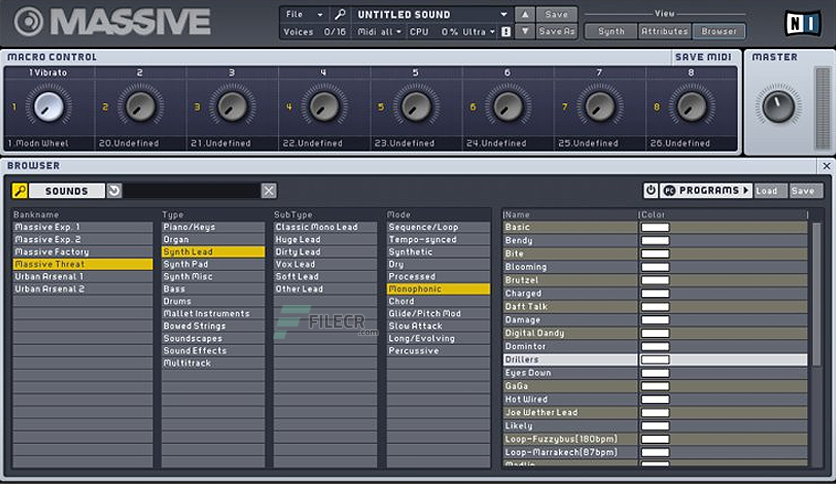
Task: Close the Browser panel
Action: tap(826, 166)
